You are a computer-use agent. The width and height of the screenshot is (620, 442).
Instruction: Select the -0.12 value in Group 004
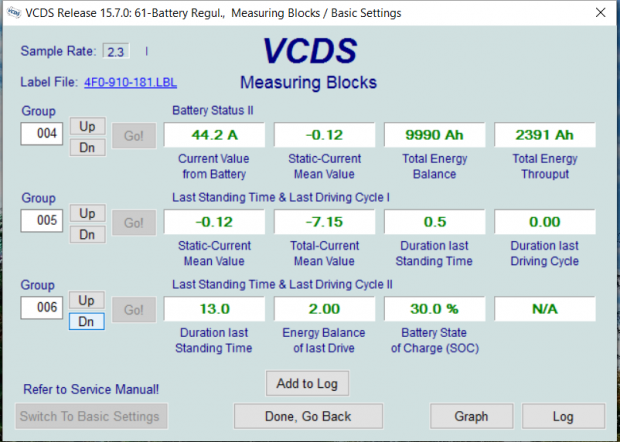pos(324,135)
